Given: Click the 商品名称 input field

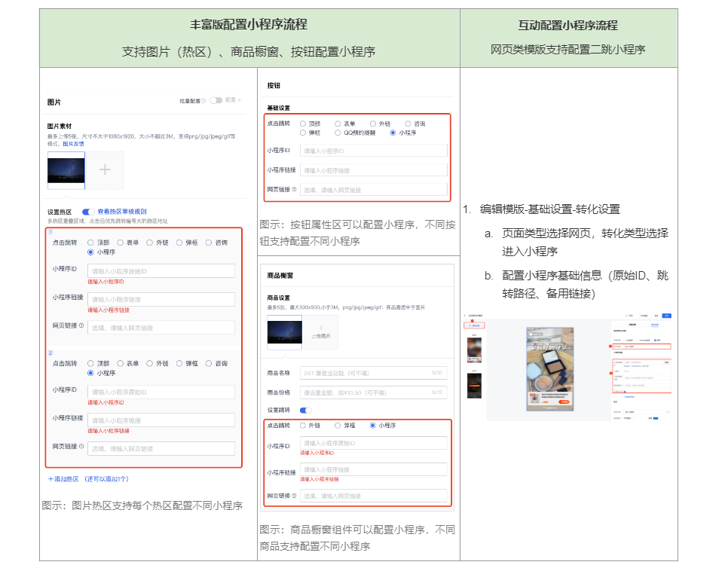Looking at the screenshot, I should (x=373, y=373).
